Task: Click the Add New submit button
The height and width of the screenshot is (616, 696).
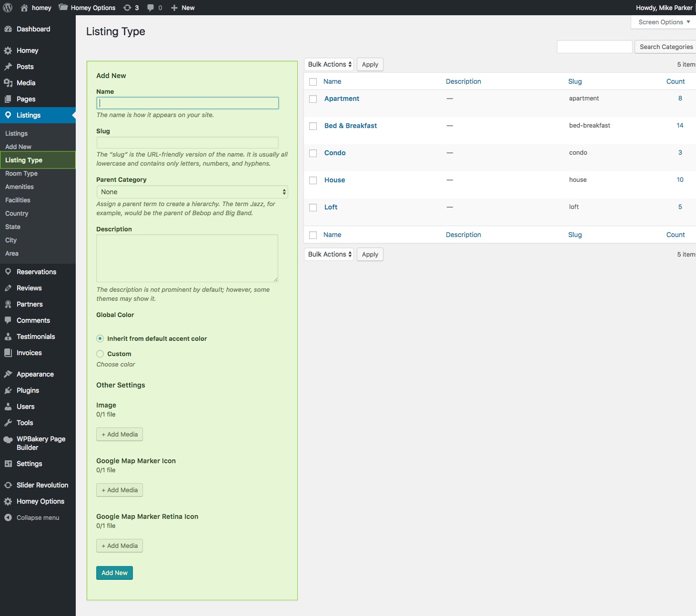Action: [114, 573]
